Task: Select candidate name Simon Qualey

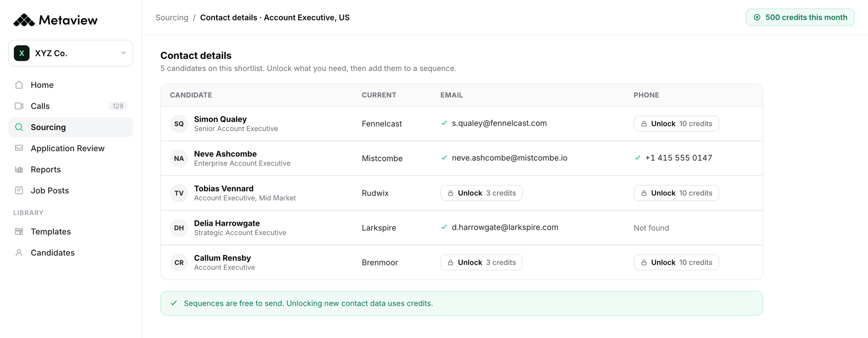Action: point(220,119)
